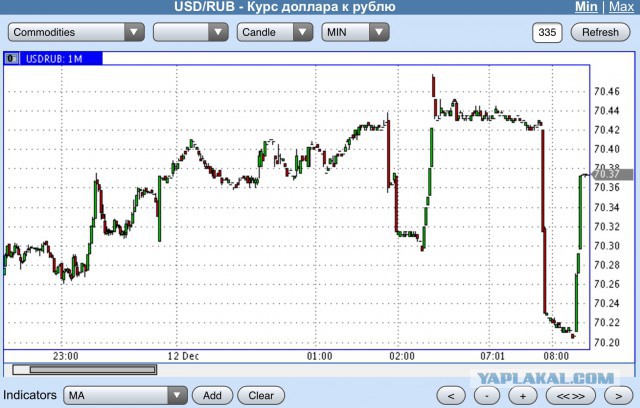Expand the MA indicators dropdown

(126, 395)
